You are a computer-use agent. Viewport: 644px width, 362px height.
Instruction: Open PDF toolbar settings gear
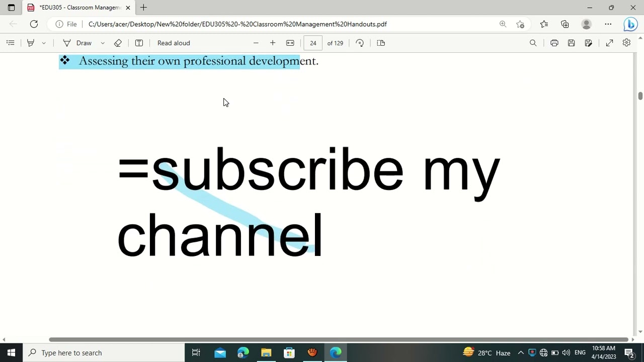[626, 43]
